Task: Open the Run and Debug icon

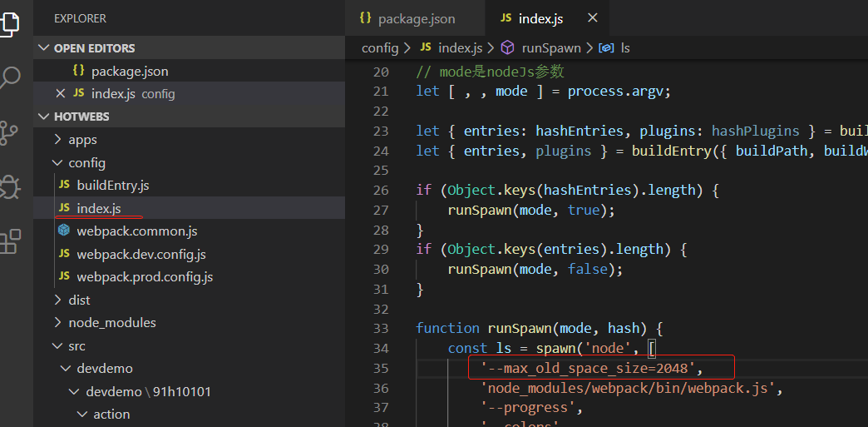Action: coord(9,186)
